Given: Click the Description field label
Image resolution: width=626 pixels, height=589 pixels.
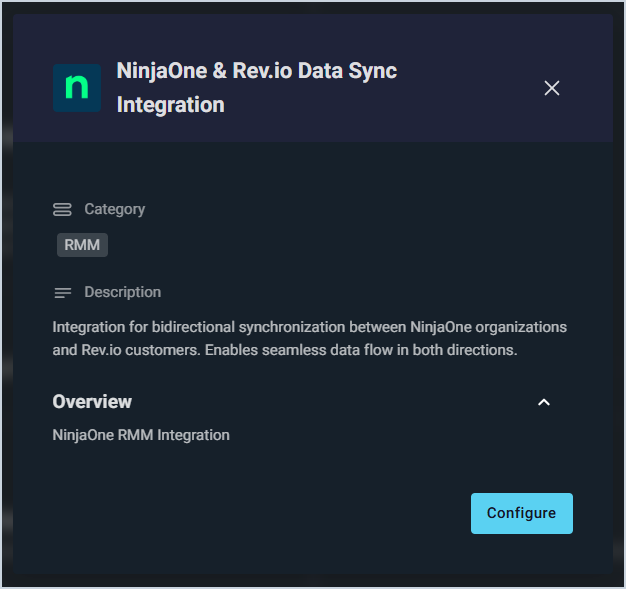Looking at the screenshot, I should tap(122, 292).
